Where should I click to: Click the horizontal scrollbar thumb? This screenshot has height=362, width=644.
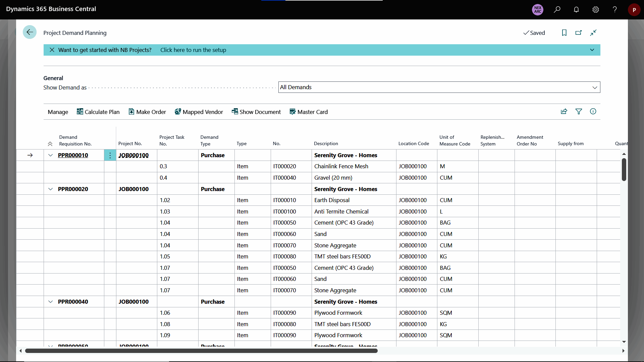(201, 351)
